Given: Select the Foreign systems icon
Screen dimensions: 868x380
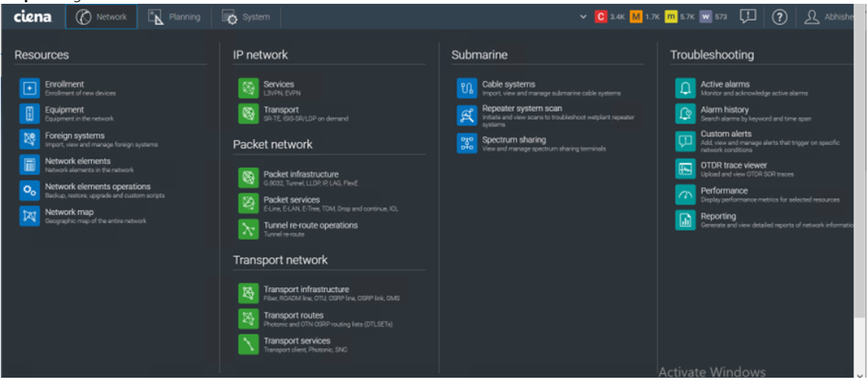Looking at the screenshot, I should pyautogui.click(x=30, y=139).
